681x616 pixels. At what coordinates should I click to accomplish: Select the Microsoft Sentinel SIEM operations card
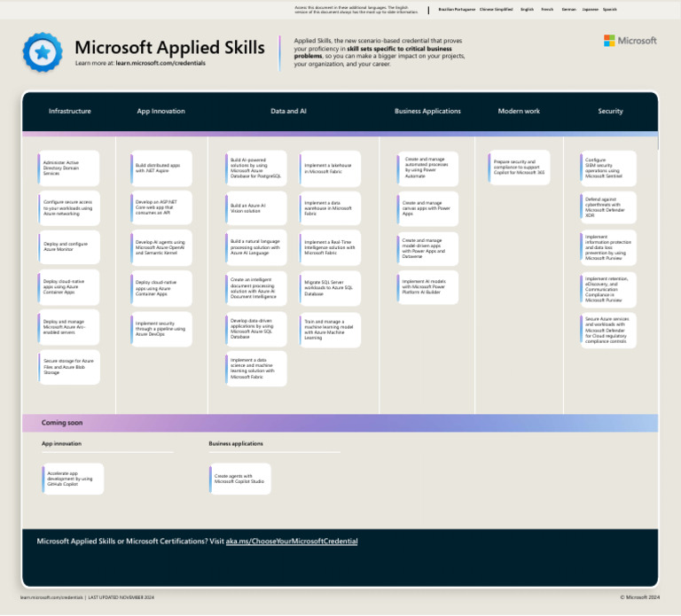(x=608, y=168)
